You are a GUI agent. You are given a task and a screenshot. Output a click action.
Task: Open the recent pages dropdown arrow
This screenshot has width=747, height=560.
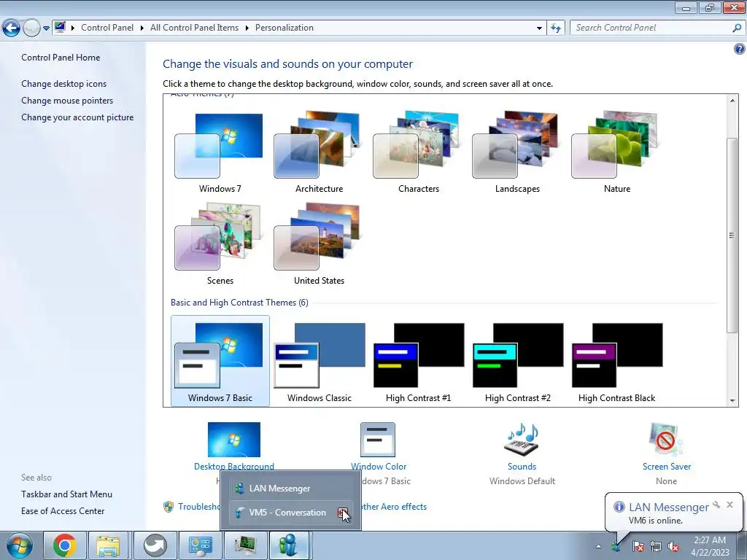point(46,28)
